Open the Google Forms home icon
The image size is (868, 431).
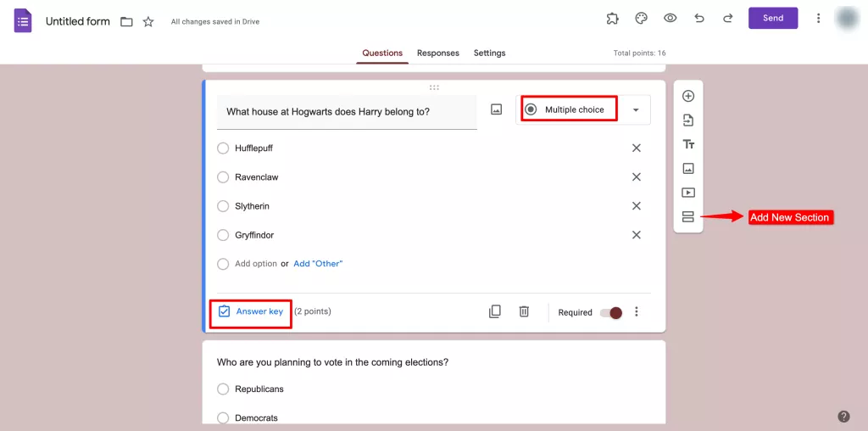click(23, 21)
